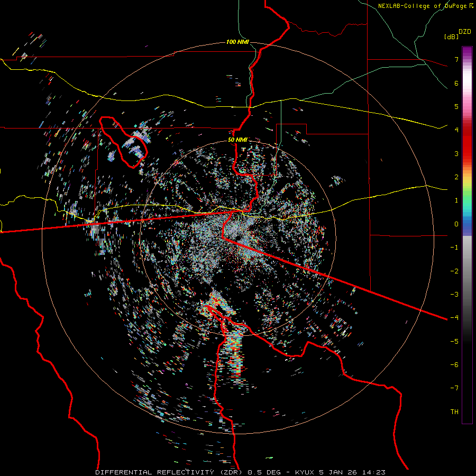Image resolution: width=476 pixels, height=476 pixels.
Task: Click the legend value 7
Action: tap(456, 59)
